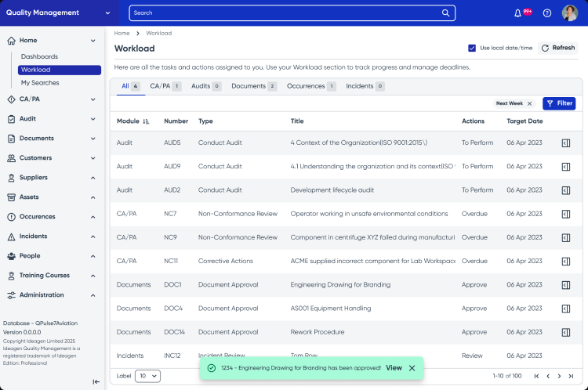Expand the Audit menu chevron

[x=93, y=119]
